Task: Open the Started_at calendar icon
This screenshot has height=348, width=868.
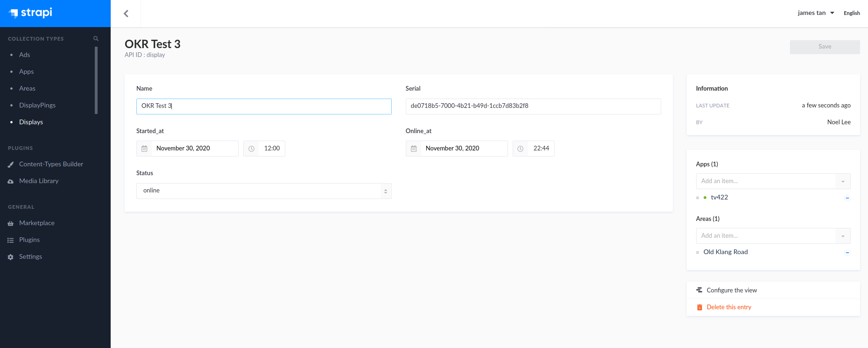Action: (x=144, y=149)
